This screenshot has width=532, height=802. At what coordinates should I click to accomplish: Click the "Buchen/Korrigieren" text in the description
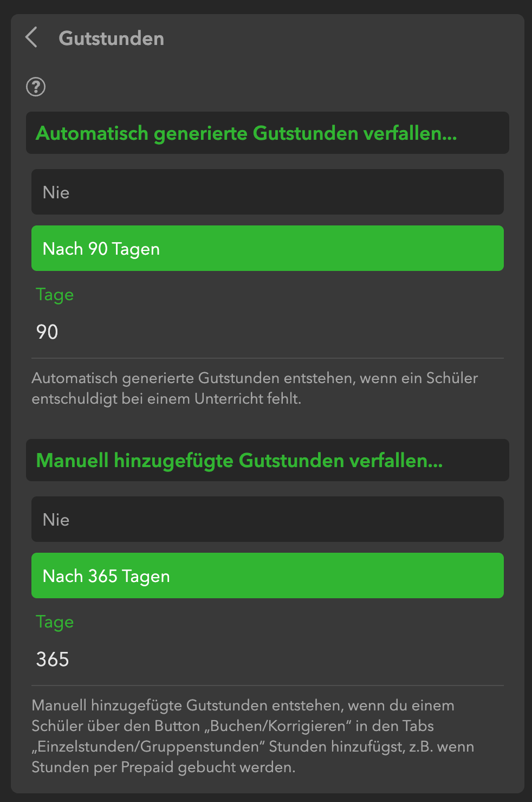[281, 726]
